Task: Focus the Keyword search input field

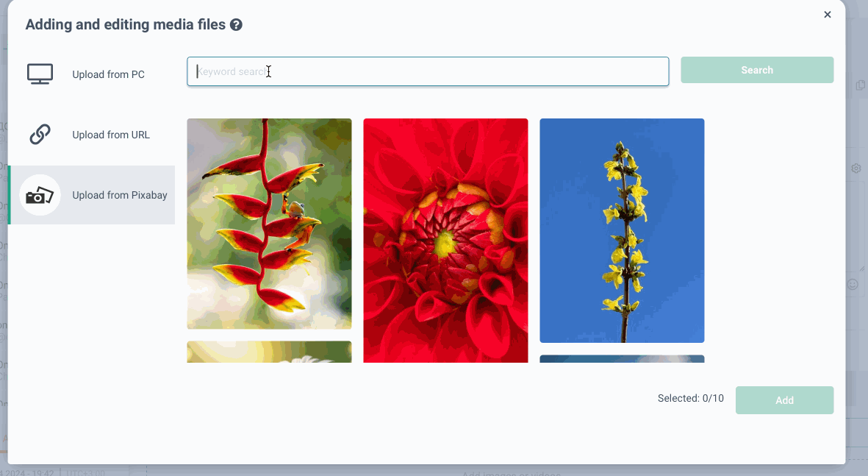Action: coord(428,71)
